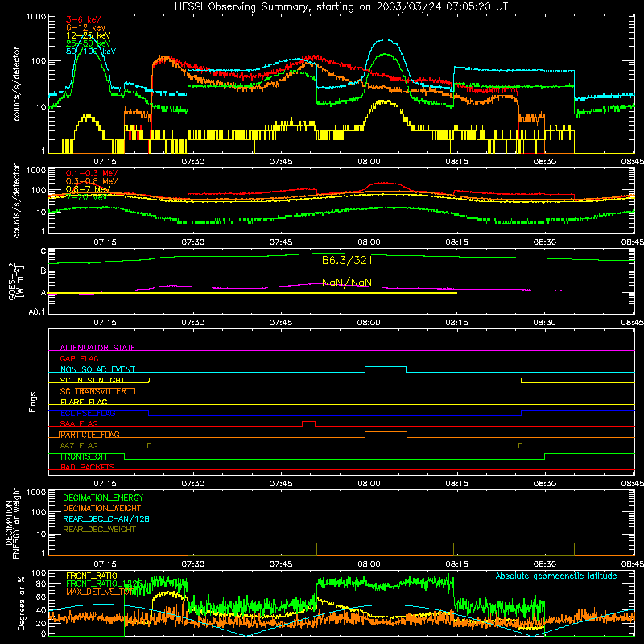Select the 'NON_SOLAR_EVENT' flag label
Viewport: 644px width, 644px height.
(97, 369)
